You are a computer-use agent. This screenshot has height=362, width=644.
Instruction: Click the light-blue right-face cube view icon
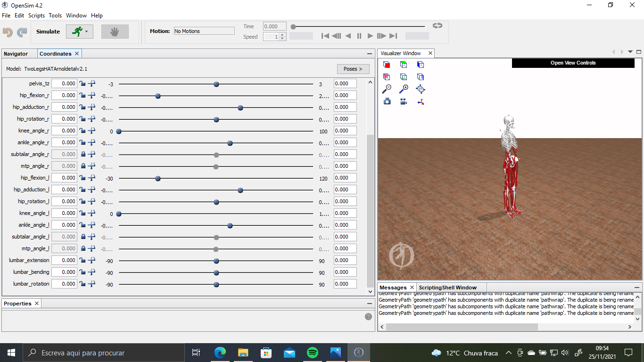(421, 77)
